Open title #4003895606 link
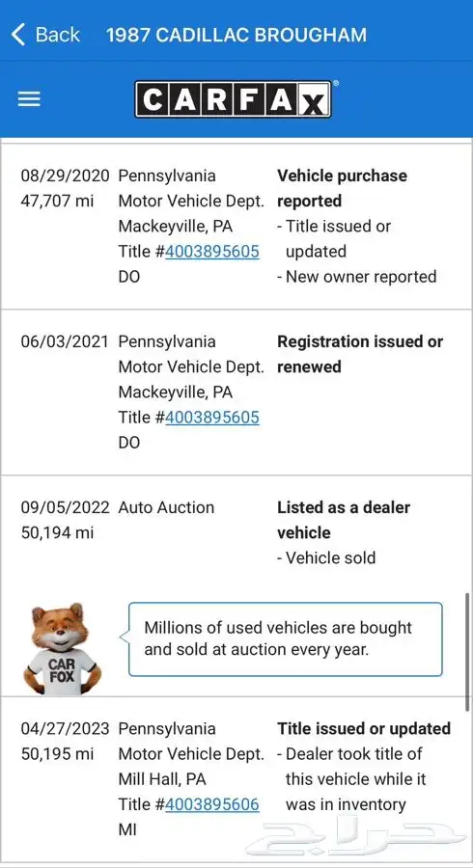 point(212,804)
